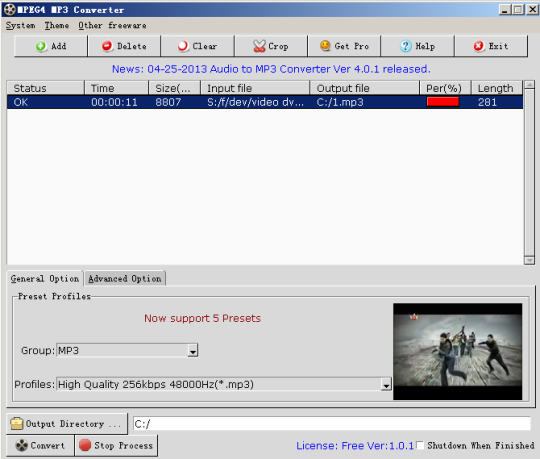Open the Theme menu

[57, 26]
